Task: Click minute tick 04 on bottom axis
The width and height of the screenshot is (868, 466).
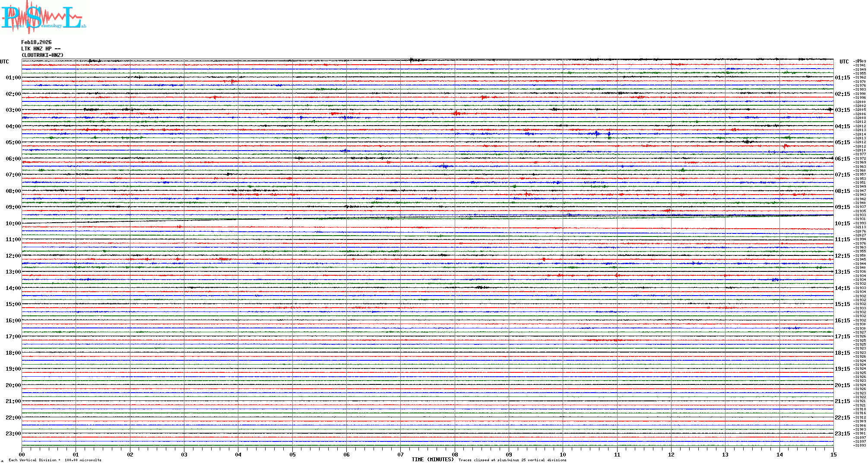Action: [238, 454]
